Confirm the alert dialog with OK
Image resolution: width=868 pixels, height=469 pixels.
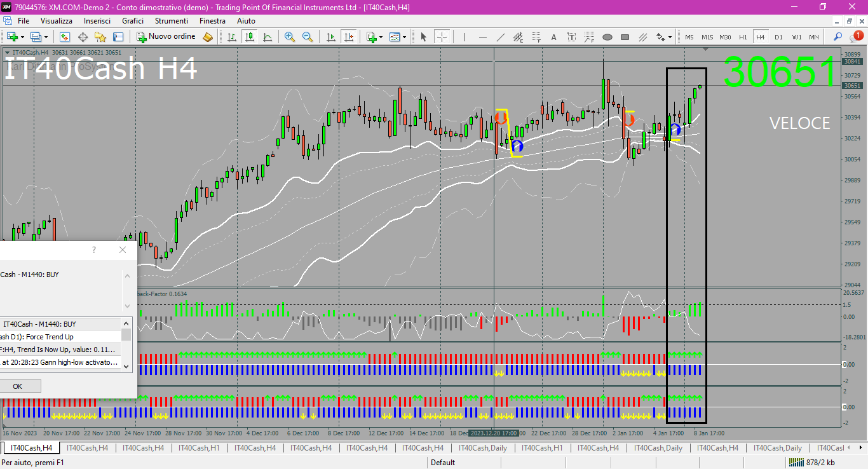coord(18,386)
